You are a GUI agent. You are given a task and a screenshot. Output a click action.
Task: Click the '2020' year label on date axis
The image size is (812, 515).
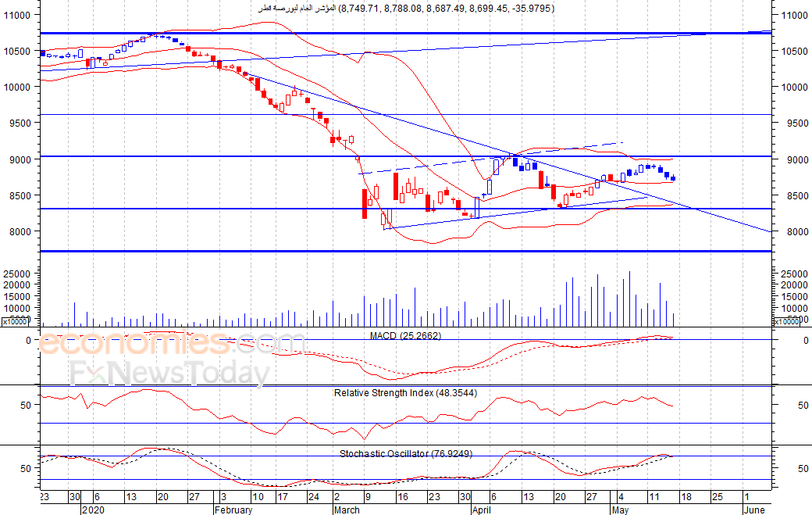point(93,510)
